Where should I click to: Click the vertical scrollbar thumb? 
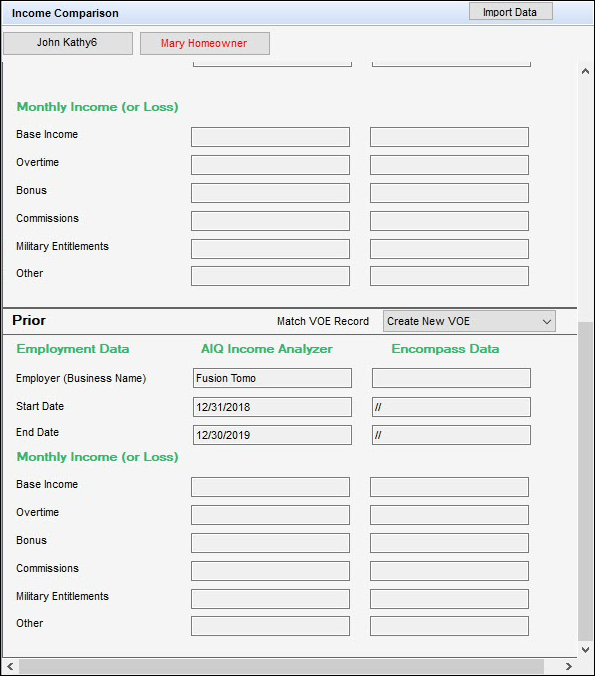click(x=585, y=481)
